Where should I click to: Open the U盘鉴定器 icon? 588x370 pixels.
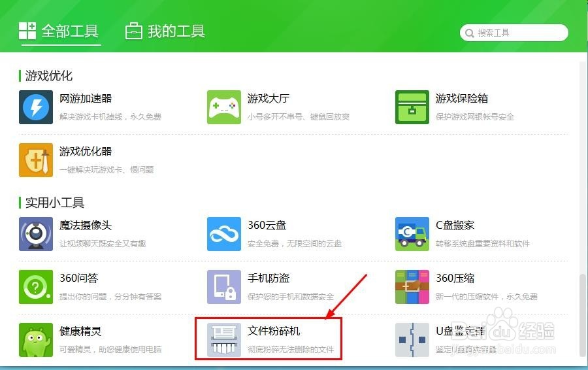(x=412, y=340)
